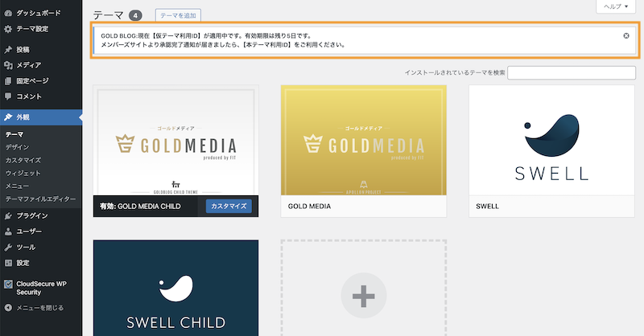Dismiss the GOLD BLOG notice with X icon
The height and width of the screenshot is (336, 644).
(626, 35)
